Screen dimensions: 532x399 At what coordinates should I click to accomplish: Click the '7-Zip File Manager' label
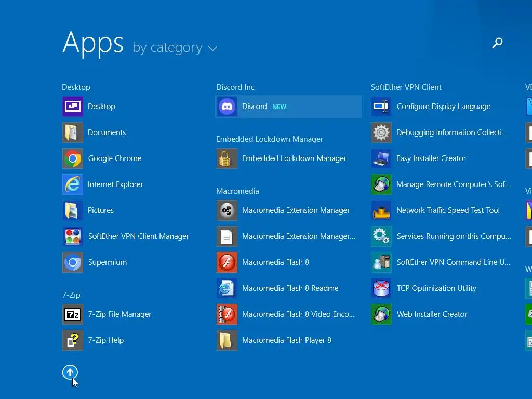(120, 314)
